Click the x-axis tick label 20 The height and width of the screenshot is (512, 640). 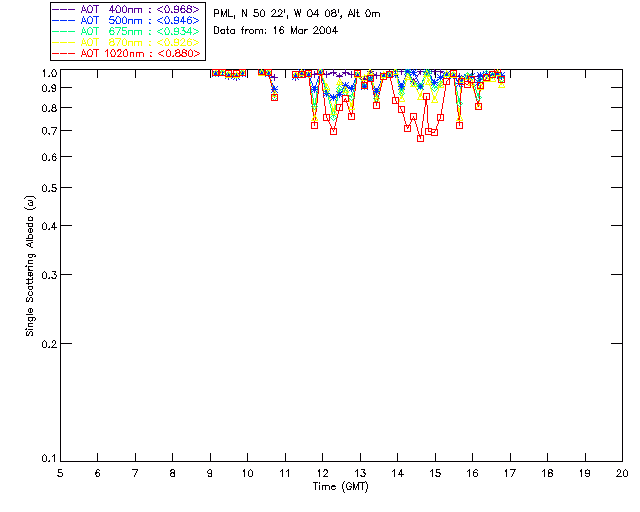[622, 474]
